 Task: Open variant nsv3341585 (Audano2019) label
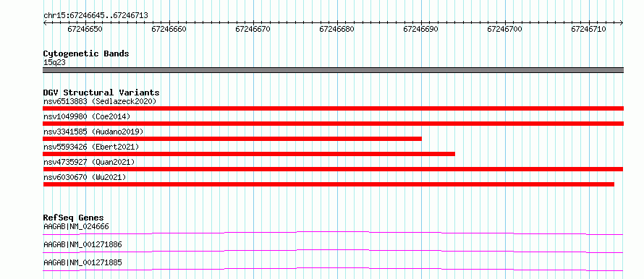click(x=93, y=132)
